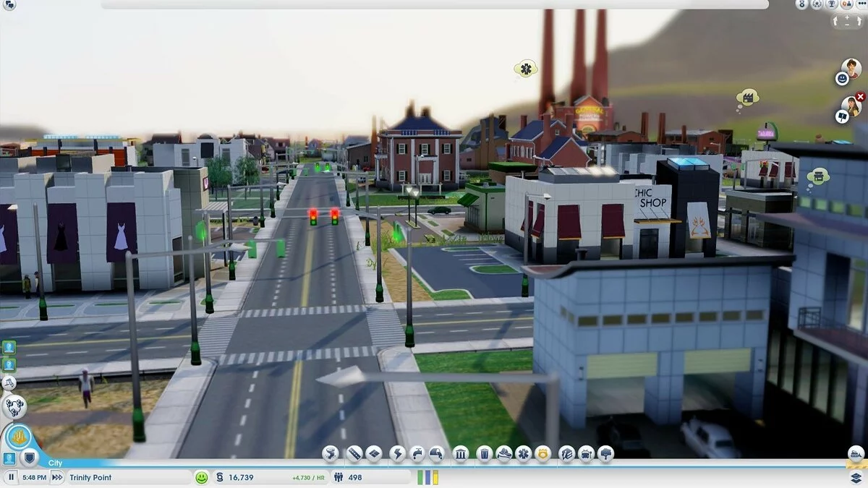The image size is (868, 488).
Task: Open the male advisor portrait message
Action: (x=851, y=69)
